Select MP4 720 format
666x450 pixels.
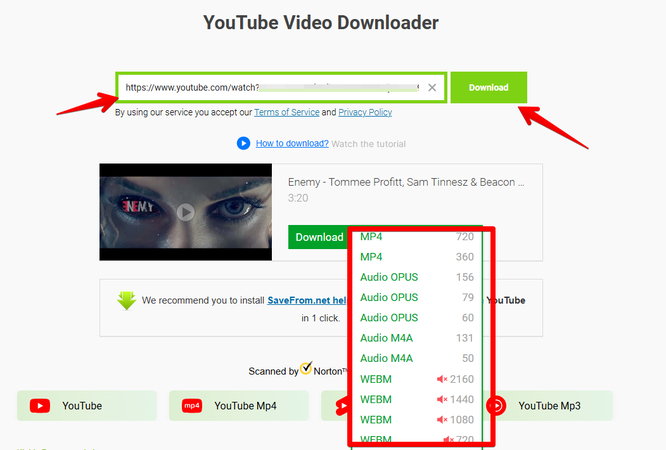pos(417,237)
